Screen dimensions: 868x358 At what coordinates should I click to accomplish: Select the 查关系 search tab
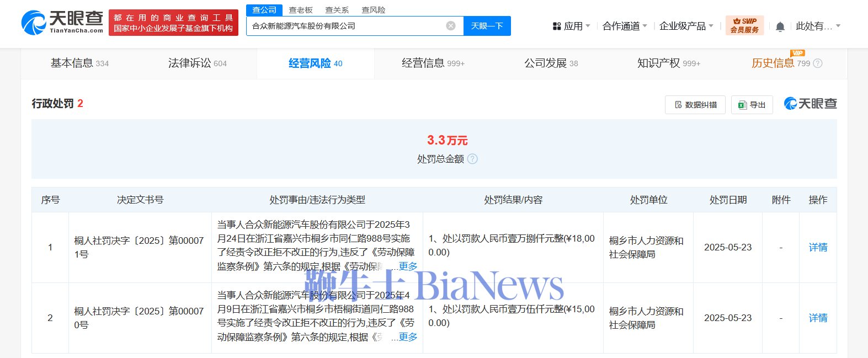coord(337,10)
